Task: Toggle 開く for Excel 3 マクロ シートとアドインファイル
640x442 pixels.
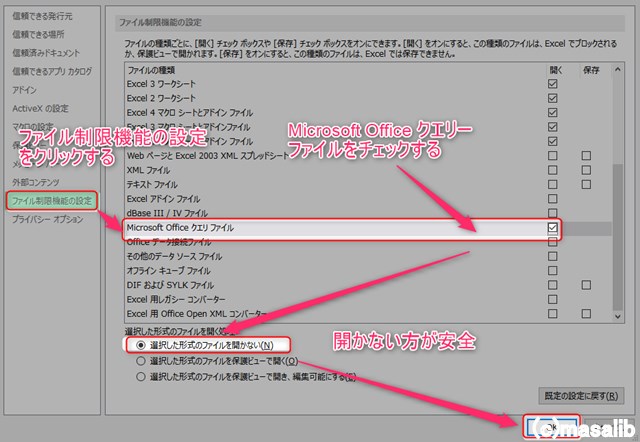Action: tap(552, 127)
